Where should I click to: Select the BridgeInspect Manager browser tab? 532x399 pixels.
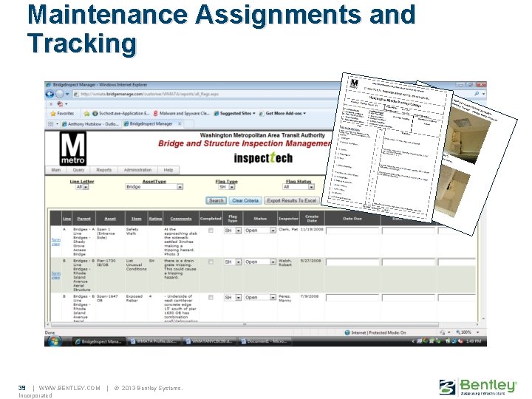[149, 124]
